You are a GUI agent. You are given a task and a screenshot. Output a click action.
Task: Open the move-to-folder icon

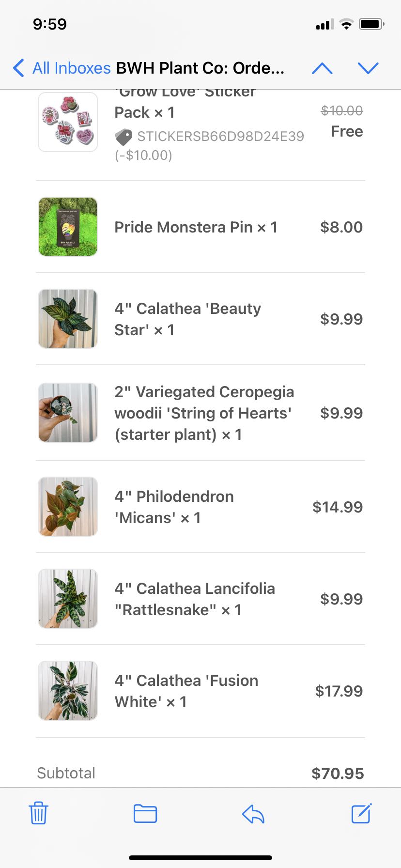click(x=145, y=813)
